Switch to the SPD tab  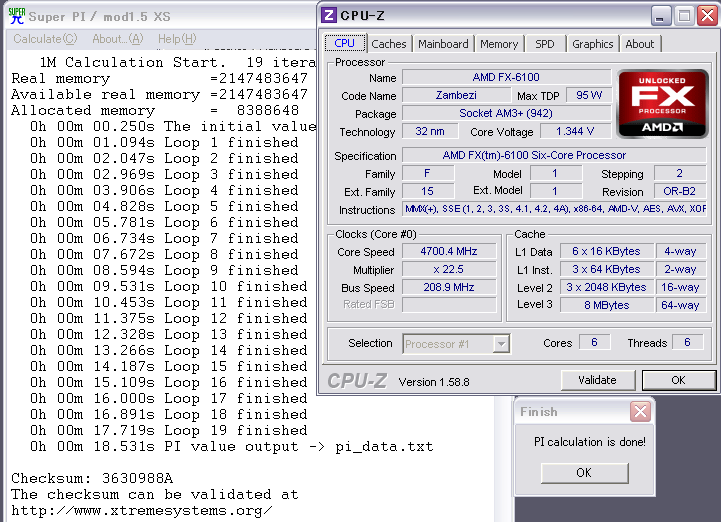tap(544, 44)
